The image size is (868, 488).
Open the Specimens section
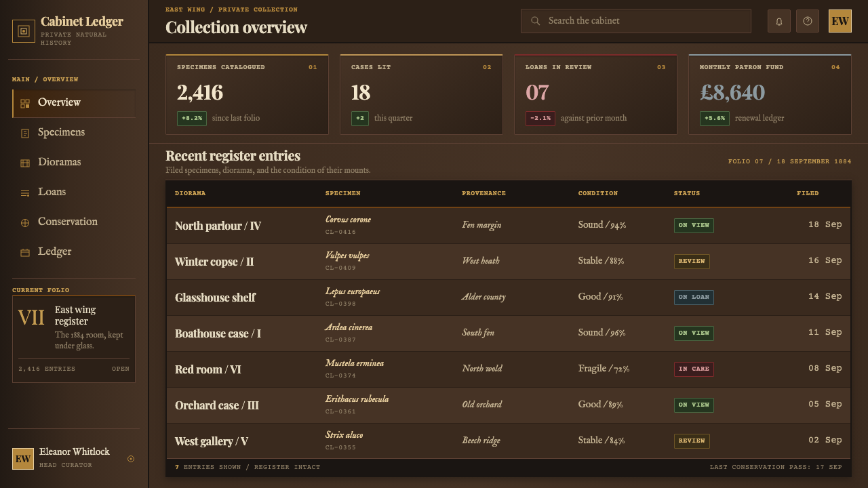click(x=74, y=134)
